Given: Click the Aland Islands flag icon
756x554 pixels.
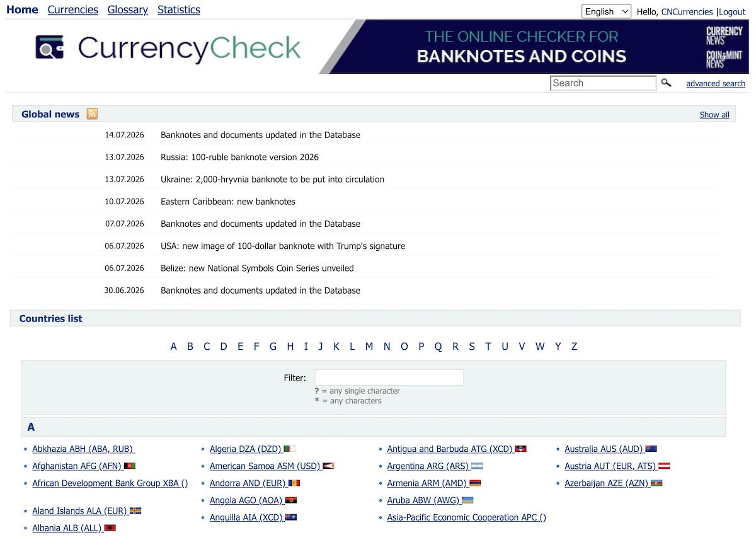Looking at the screenshot, I should (x=135, y=511).
